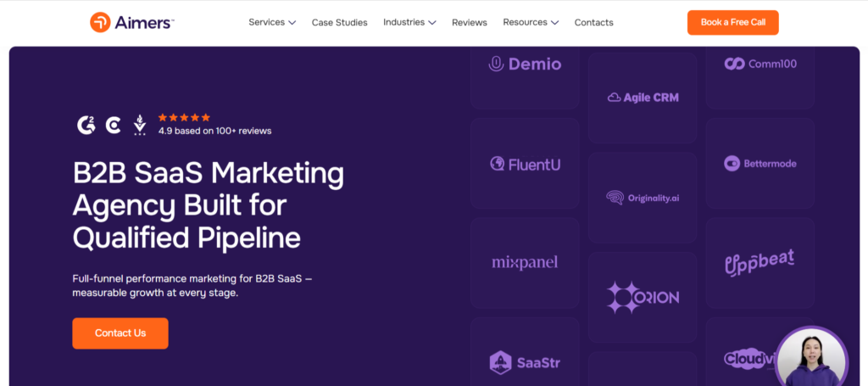Click the '4.9 based on 100+ reviews' text
The height and width of the screenshot is (386, 868).
[214, 131]
